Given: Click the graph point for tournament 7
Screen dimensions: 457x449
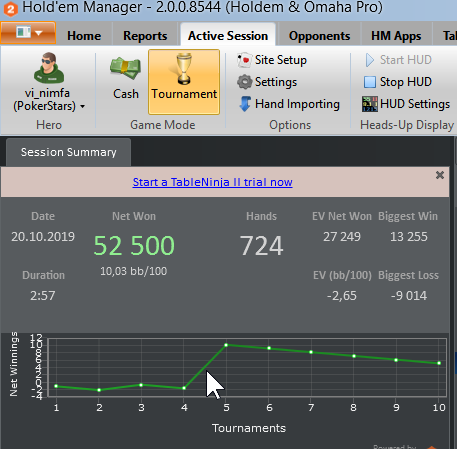Looking at the screenshot, I should coord(311,352).
